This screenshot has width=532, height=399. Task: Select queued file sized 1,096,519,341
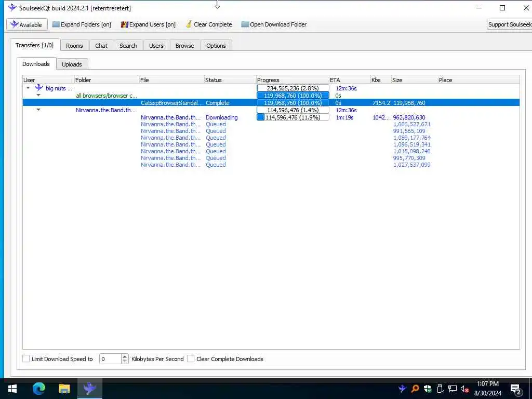[271, 144]
